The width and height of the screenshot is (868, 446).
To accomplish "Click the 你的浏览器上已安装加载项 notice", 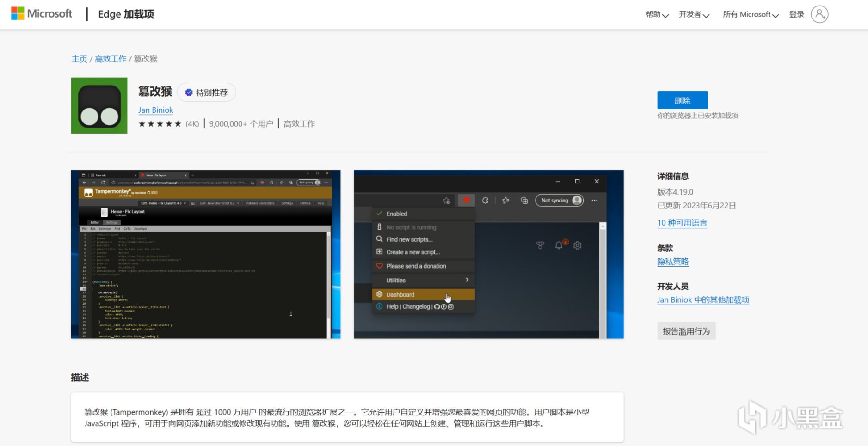I will (x=697, y=116).
